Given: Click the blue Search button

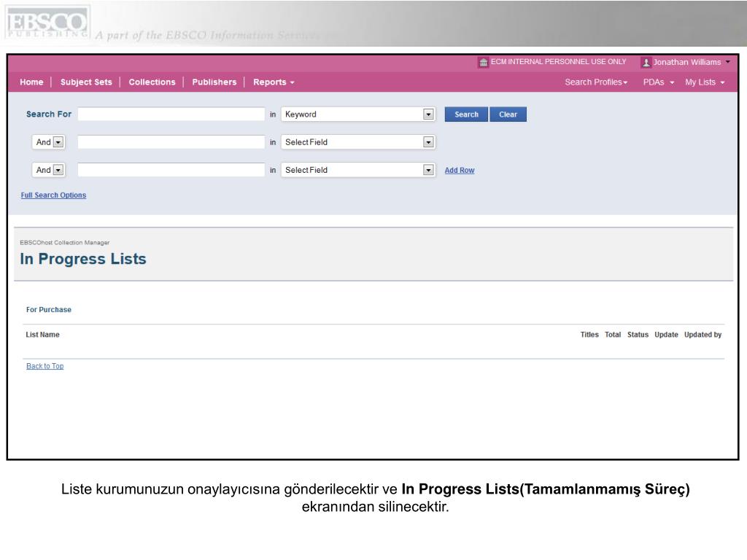Looking at the screenshot, I should click(466, 114).
